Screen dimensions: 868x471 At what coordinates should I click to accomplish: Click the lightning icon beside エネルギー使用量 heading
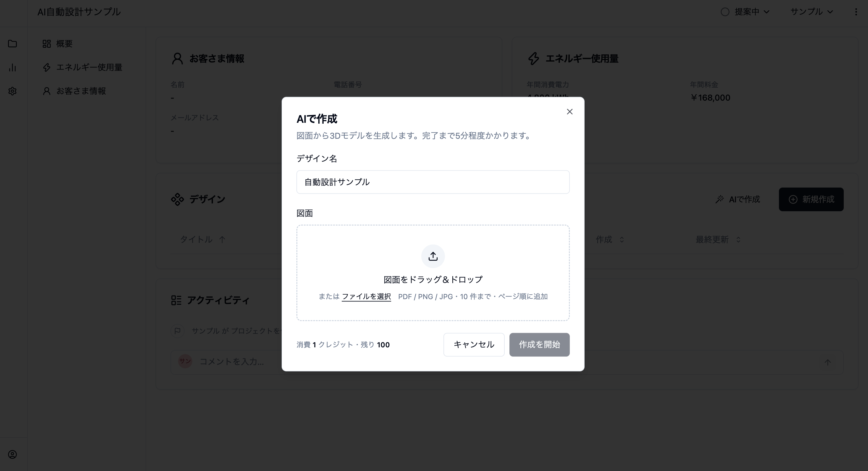point(533,59)
